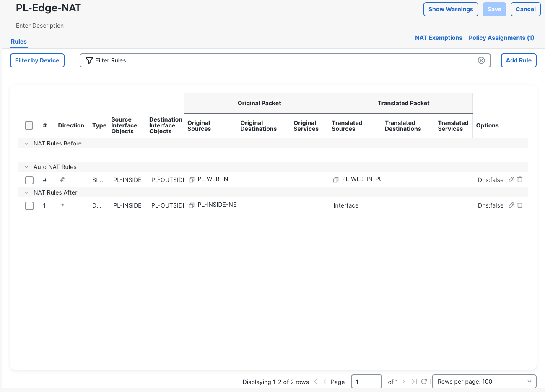Click the filter funnel icon
Screen dimensions: 545x392
[89, 60]
